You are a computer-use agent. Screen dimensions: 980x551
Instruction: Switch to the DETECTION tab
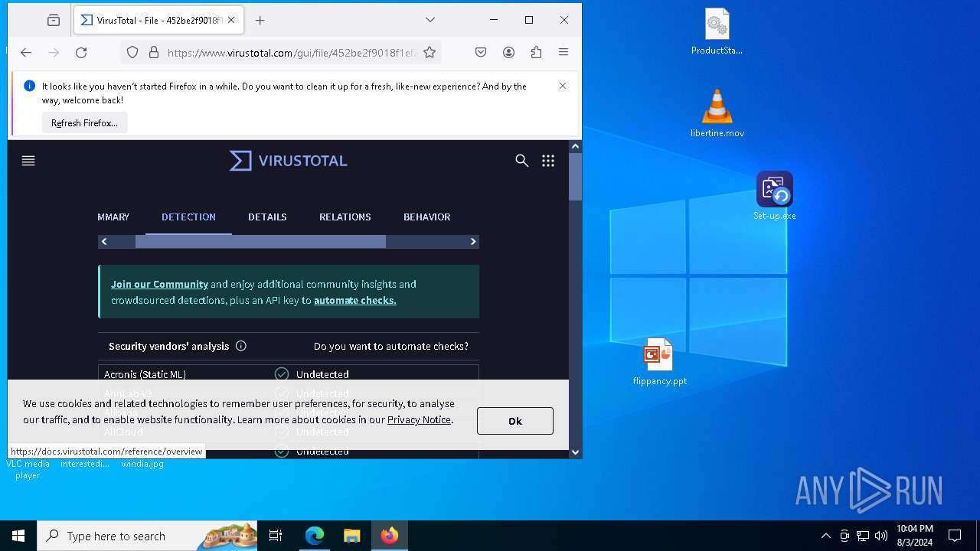(188, 217)
